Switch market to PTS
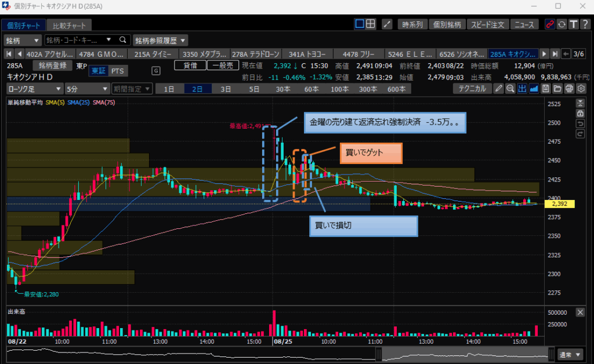This screenshot has width=594, height=364. click(117, 71)
